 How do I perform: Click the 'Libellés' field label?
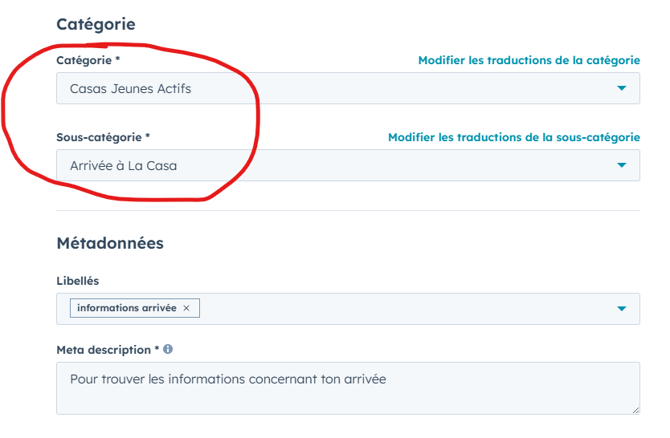click(78, 281)
